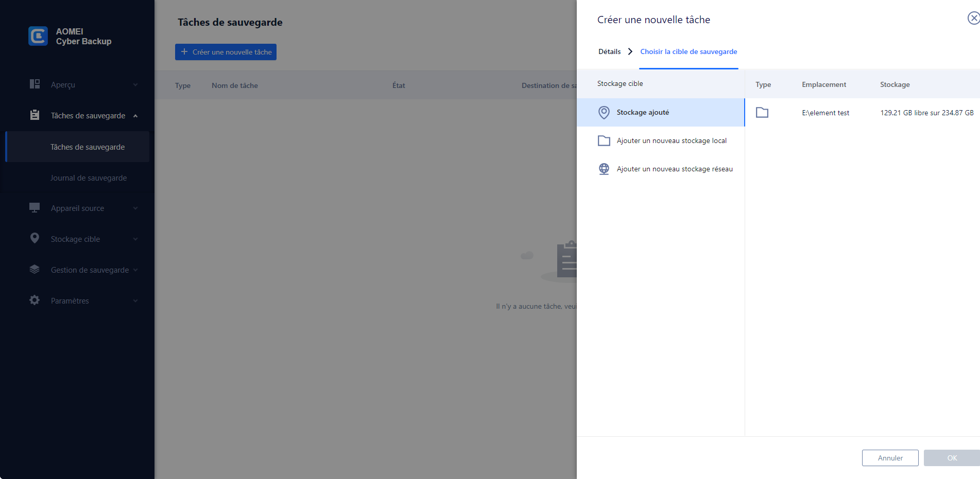Select the Stockage ajouté option
The width and height of the screenshot is (980, 479).
pyautogui.click(x=643, y=112)
